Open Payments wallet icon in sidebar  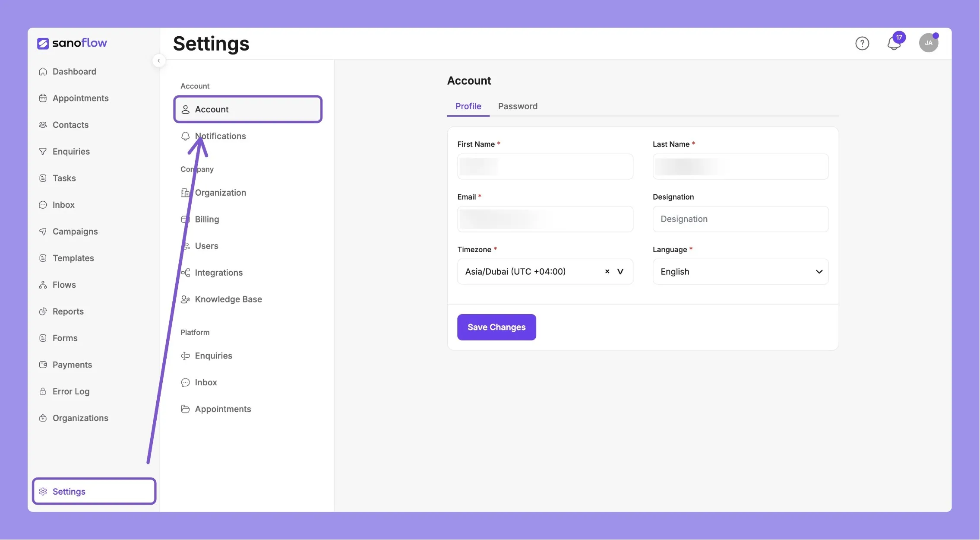pos(43,365)
